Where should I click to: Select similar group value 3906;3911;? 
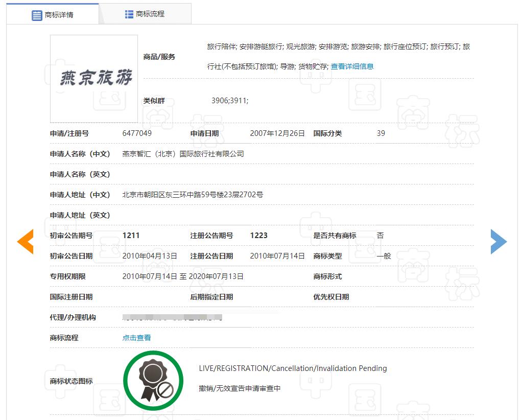[230, 101]
